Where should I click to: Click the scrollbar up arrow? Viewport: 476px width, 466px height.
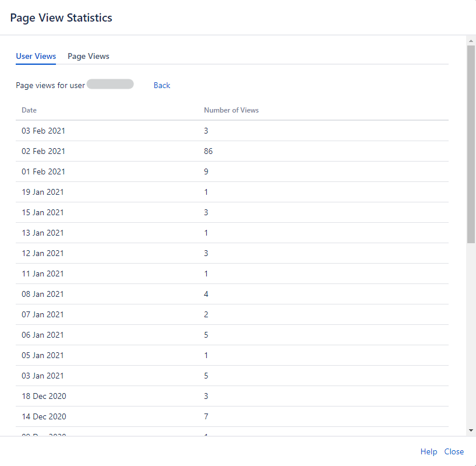coord(471,40)
